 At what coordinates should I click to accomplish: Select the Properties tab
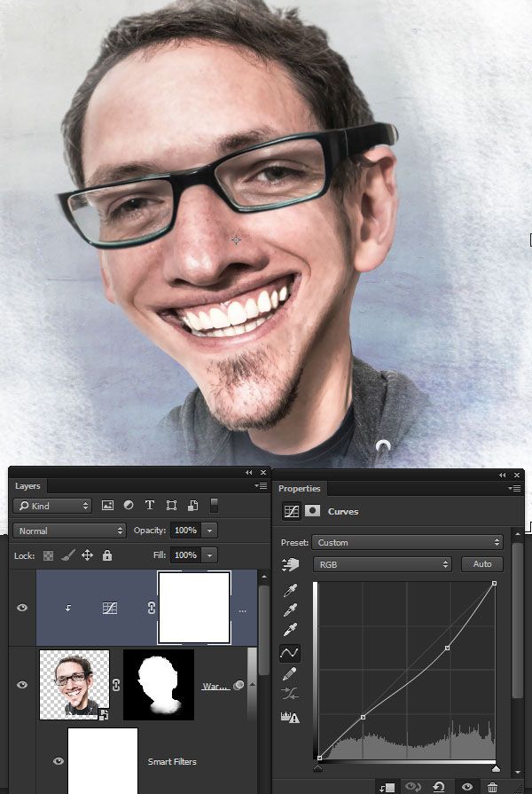pos(299,489)
